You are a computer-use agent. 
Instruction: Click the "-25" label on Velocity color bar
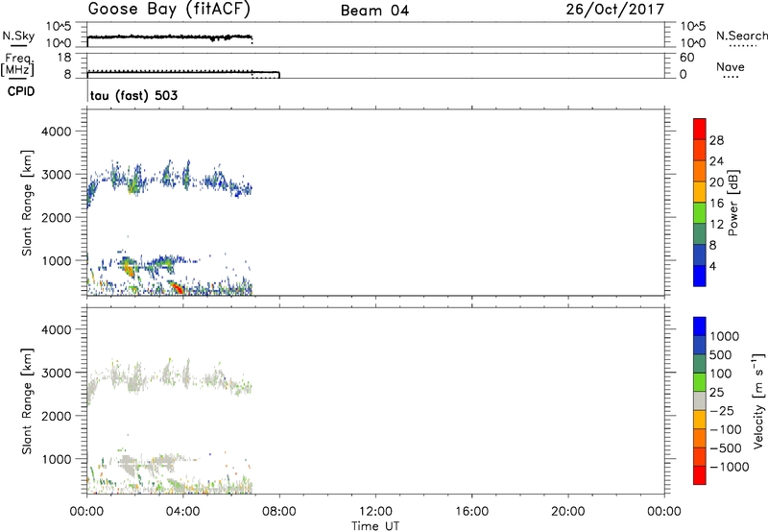721,411
